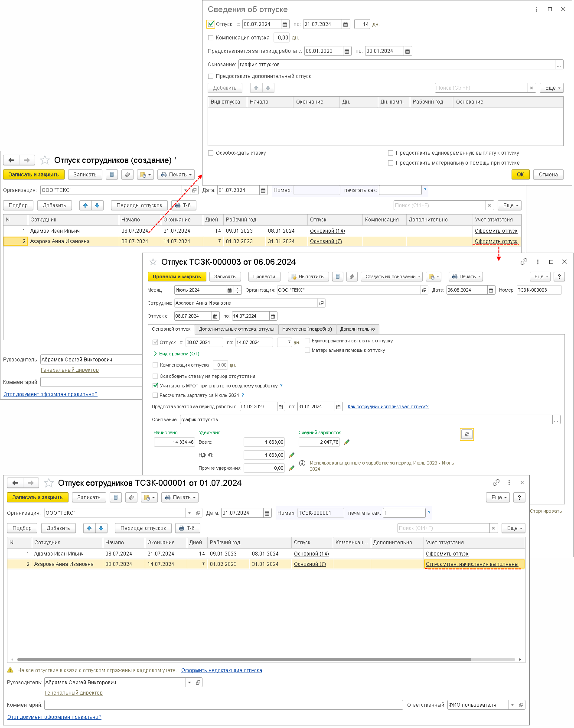Open Сотрудник Азарова Анна Ивановна card icon
The width and height of the screenshot is (574, 728).
(321, 303)
